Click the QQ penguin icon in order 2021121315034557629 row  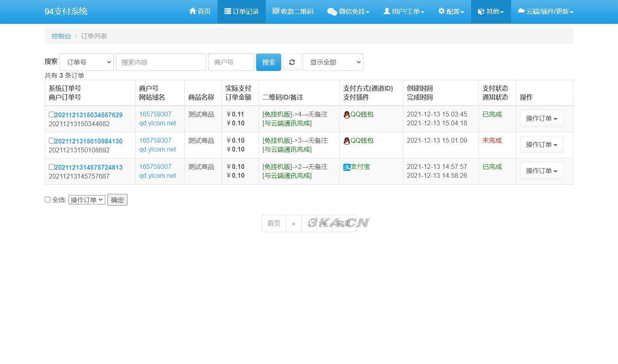(347, 115)
